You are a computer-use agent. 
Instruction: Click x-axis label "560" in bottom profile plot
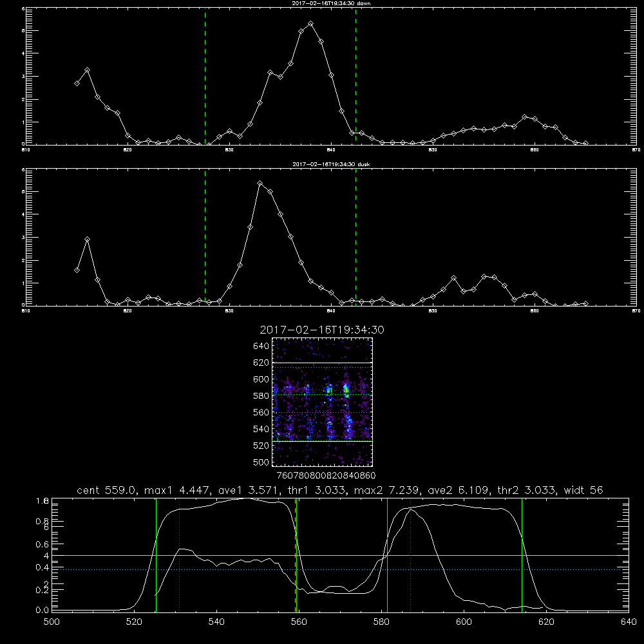[299, 622]
